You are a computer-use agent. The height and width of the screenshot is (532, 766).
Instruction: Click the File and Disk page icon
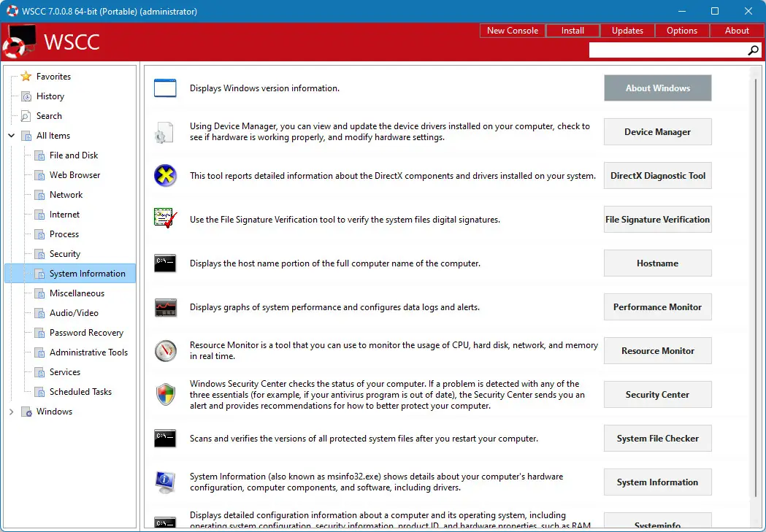pos(39,155)
